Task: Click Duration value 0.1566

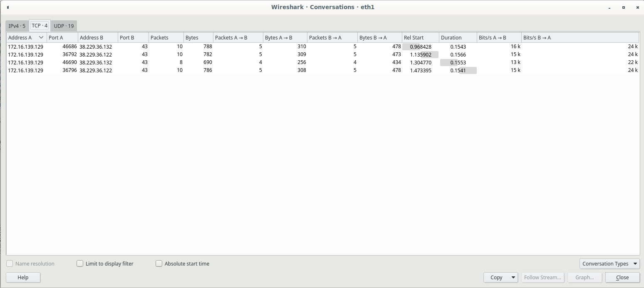Action: pos(458,54)
